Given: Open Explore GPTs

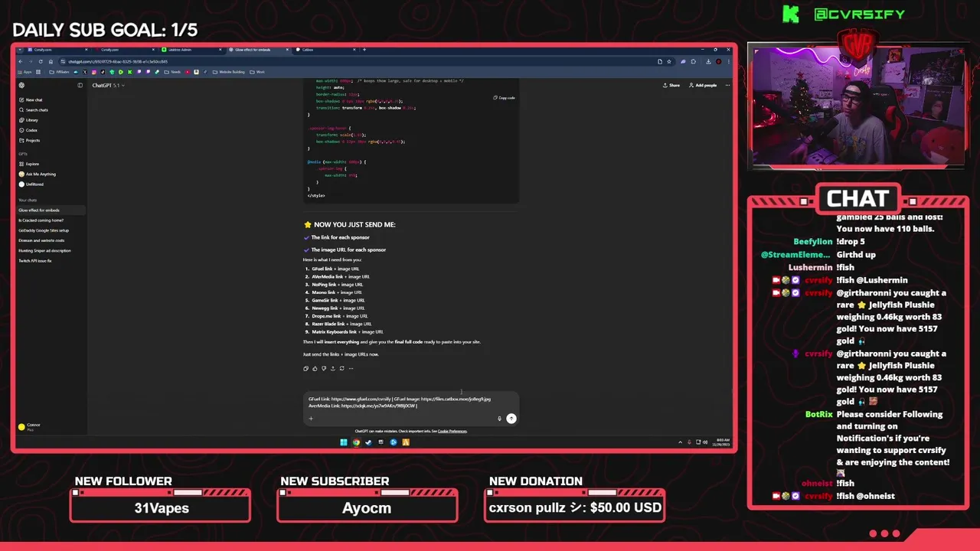Looking at the screenshot, I should [29, 164].
